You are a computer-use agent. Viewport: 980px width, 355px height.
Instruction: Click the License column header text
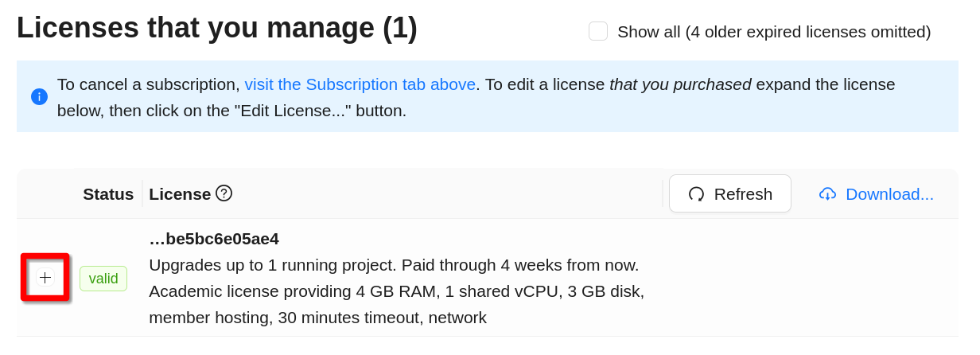pyautogui.click(x=180, y=194)
